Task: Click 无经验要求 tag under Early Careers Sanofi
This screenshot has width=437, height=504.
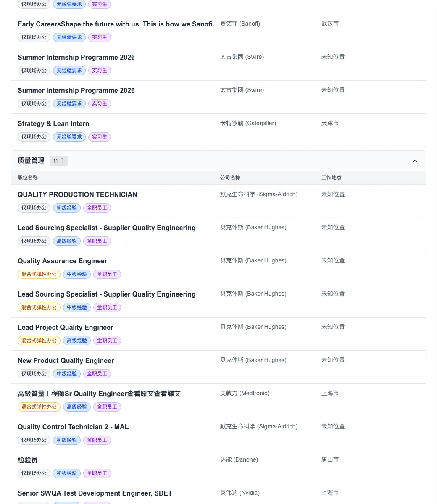Action: coord(69,37)
